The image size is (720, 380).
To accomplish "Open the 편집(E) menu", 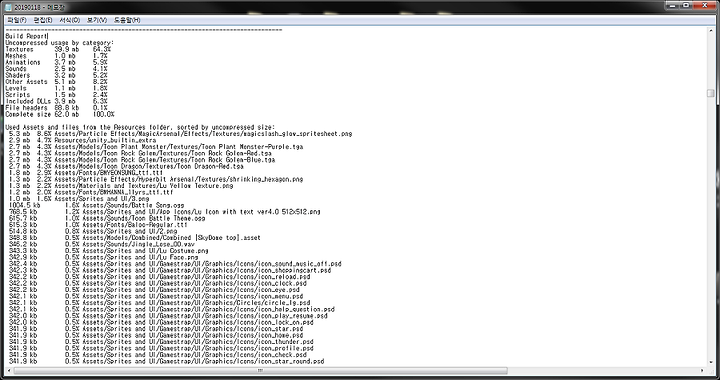I will (43, 20).
